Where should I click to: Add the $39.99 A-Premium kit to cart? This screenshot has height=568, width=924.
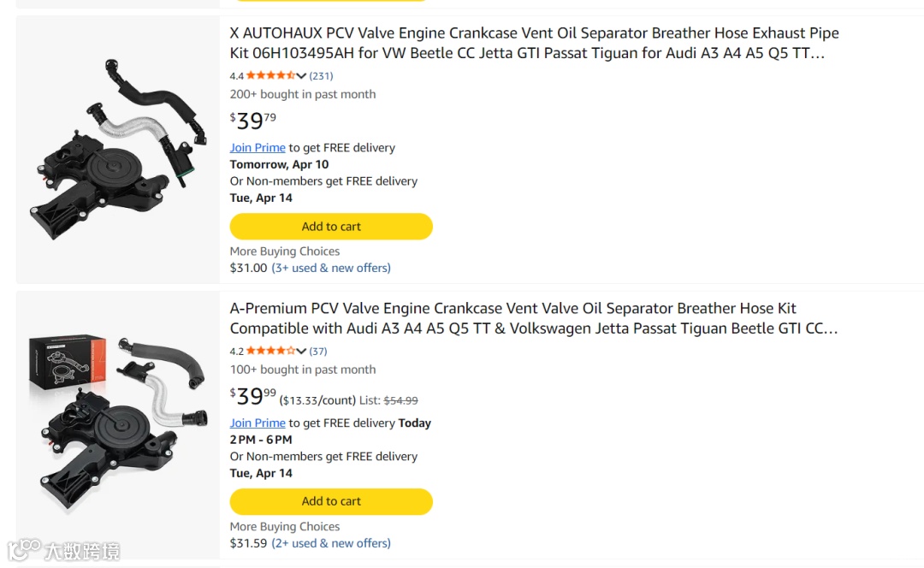(331, 501)
